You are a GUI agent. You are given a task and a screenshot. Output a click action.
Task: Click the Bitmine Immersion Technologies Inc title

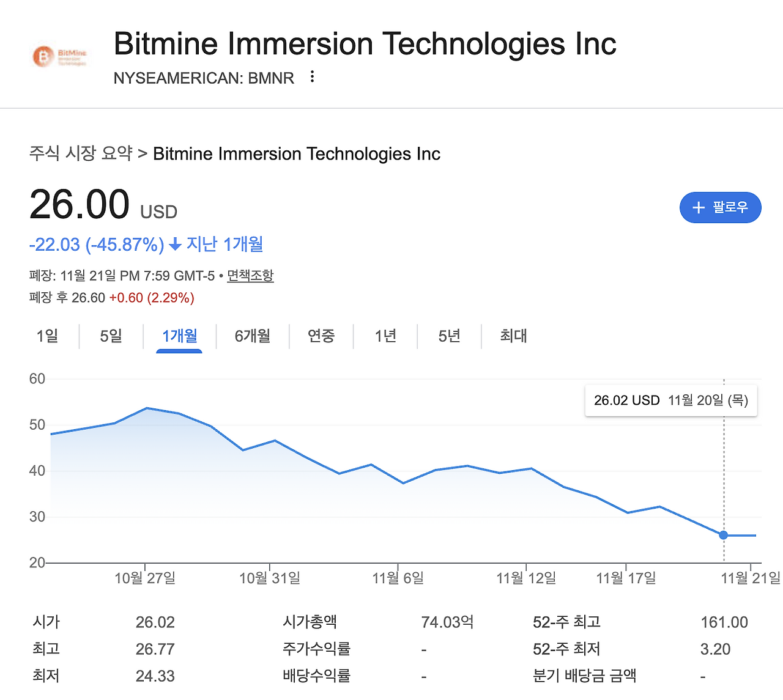[365, 44]
